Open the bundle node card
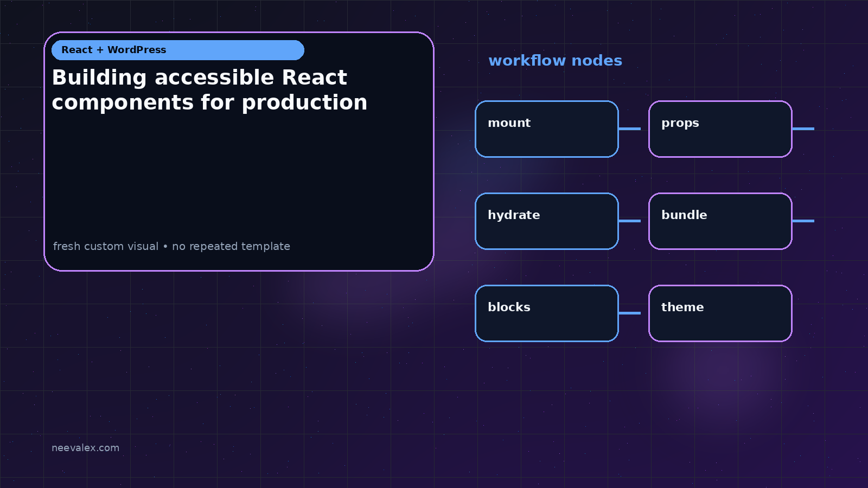The image size is (868, 488). click(x=720, y=221)
